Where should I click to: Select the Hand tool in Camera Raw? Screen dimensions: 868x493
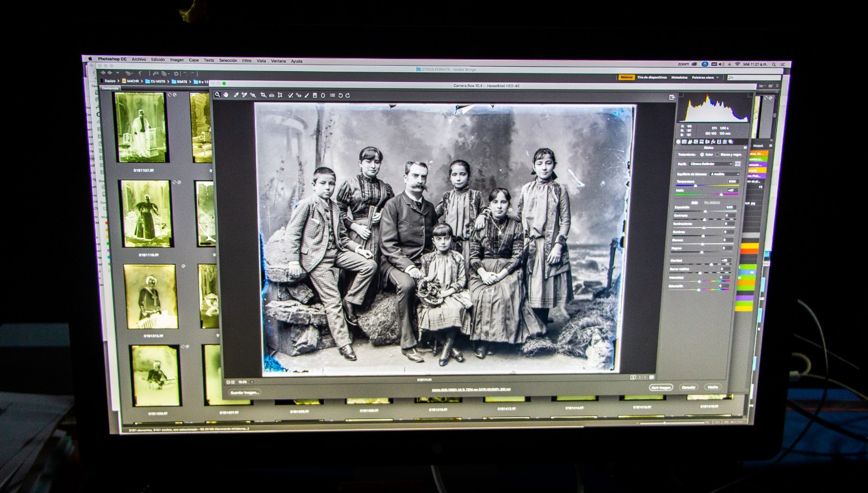[x=226, y=95]
